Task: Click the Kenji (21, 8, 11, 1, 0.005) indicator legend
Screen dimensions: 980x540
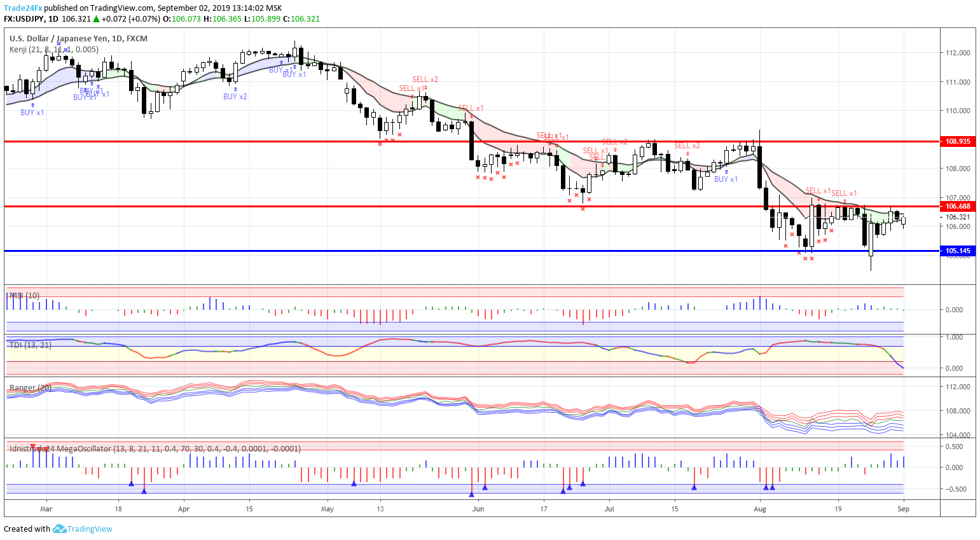Action: (54, 50)
